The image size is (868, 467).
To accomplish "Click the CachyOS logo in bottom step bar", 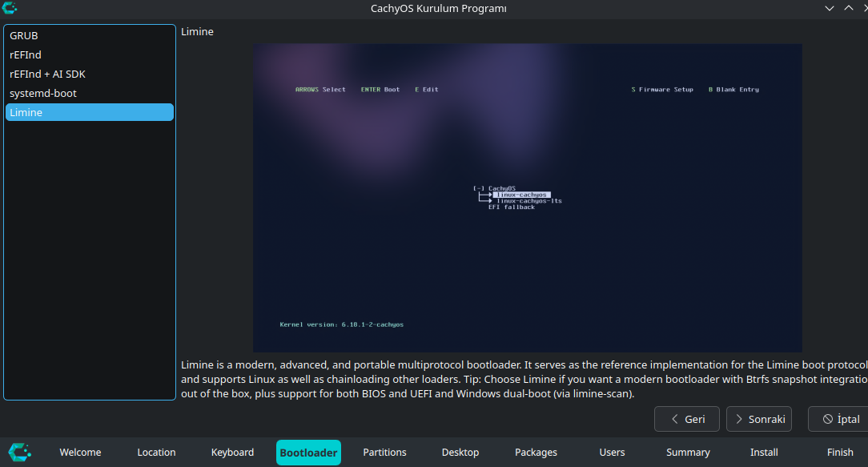I will tap(20, 452).
